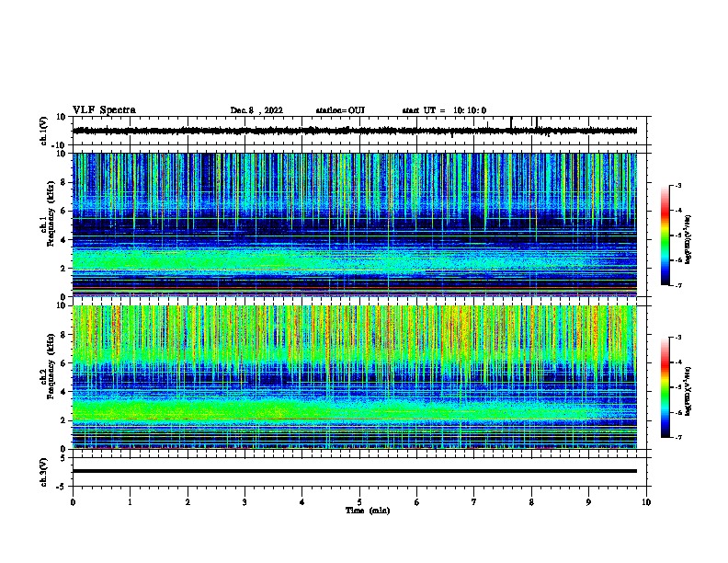
Task: Click the "10" kHz tick atop ch.2 spectrogram
Action: (x=62, y=305)
